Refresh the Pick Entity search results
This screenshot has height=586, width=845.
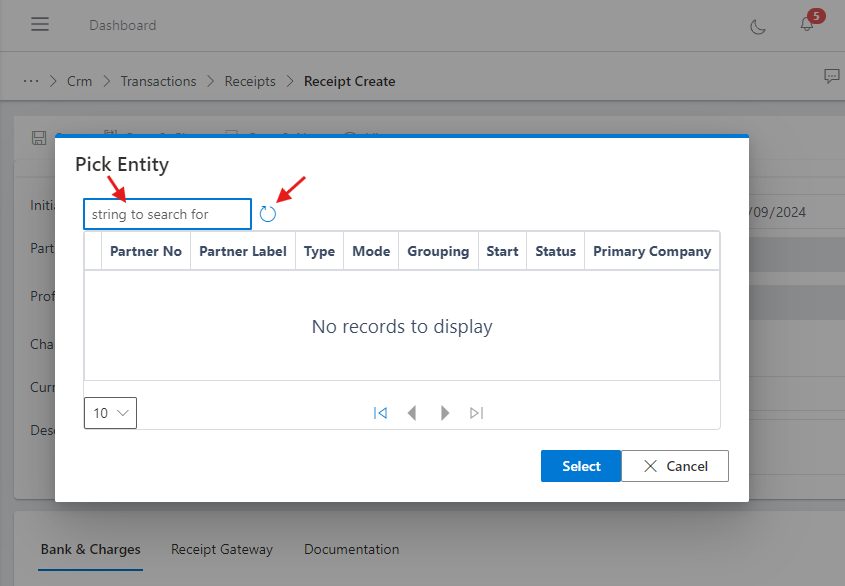coord(268,213)
